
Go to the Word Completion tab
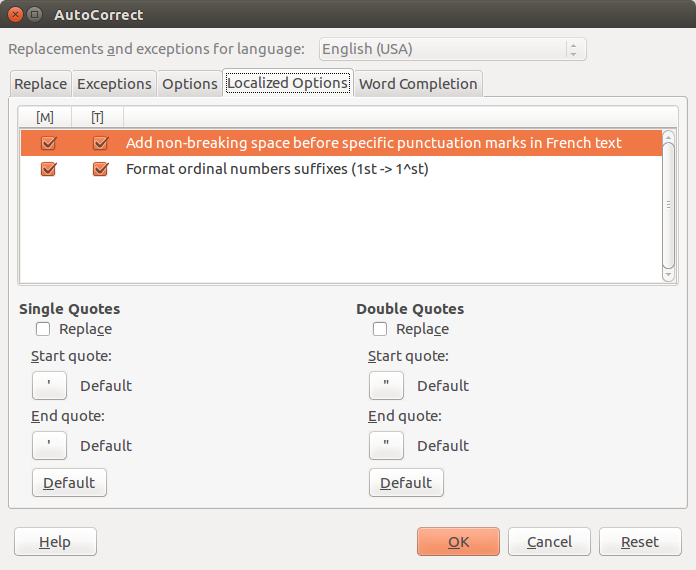pyautogui.click(x=418, y=84)
